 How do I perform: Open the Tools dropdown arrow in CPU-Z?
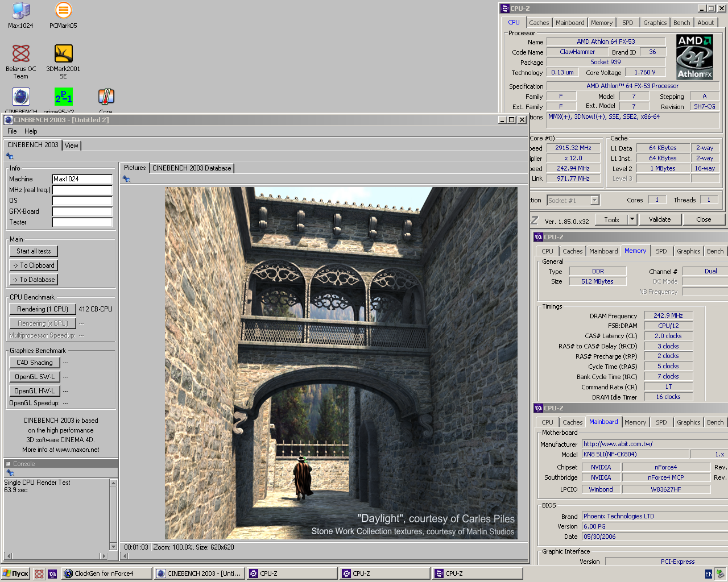pyautogui.click(x=632, y=219)
